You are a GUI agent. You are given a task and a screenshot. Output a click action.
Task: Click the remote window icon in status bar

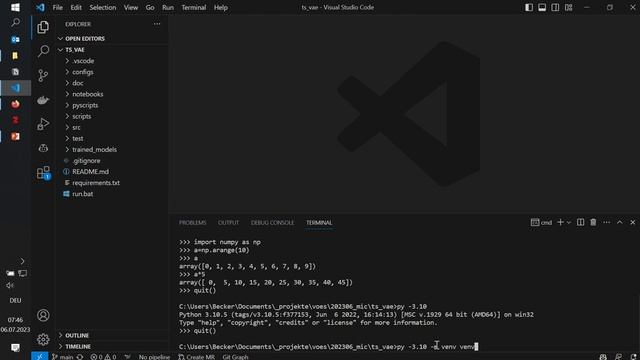[x=40, y=356]
